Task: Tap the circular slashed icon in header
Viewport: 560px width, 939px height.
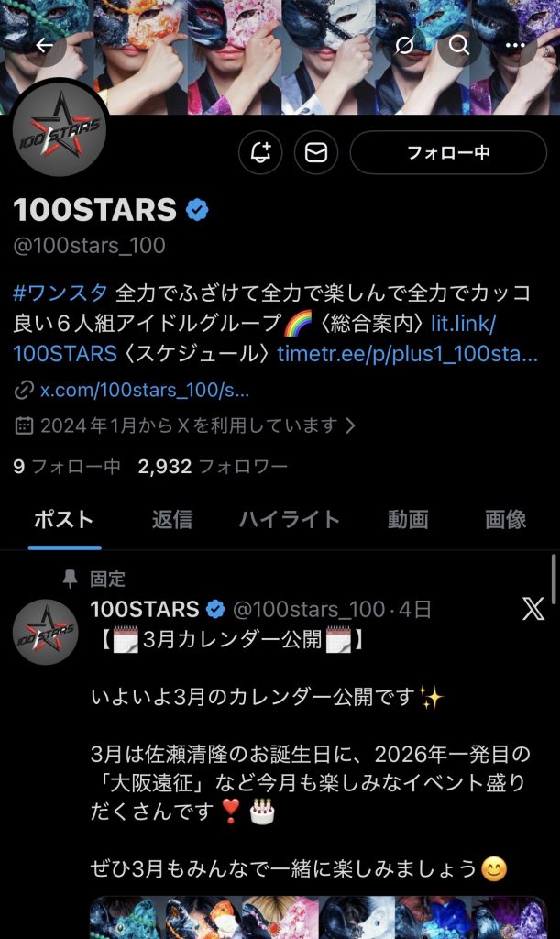Action: click(404, 45)
